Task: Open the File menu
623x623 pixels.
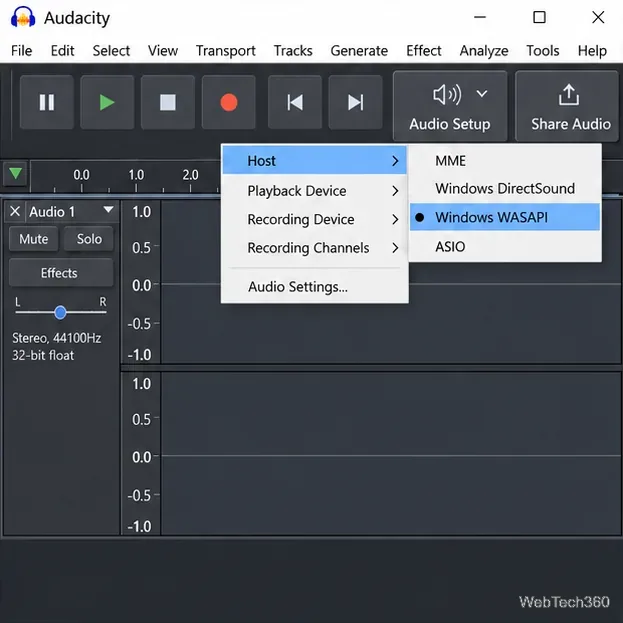Action: pos(21,51)
